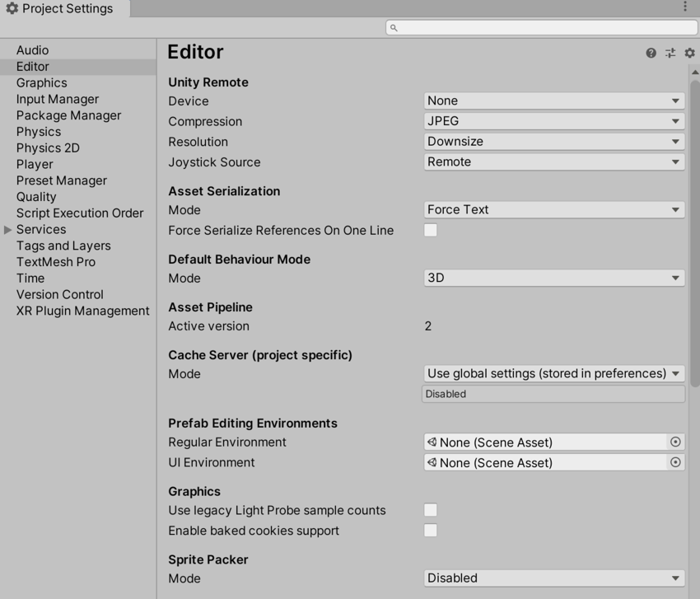700x599 pixels.
Task: Open the preset selector icon
Action: (670, 53)
